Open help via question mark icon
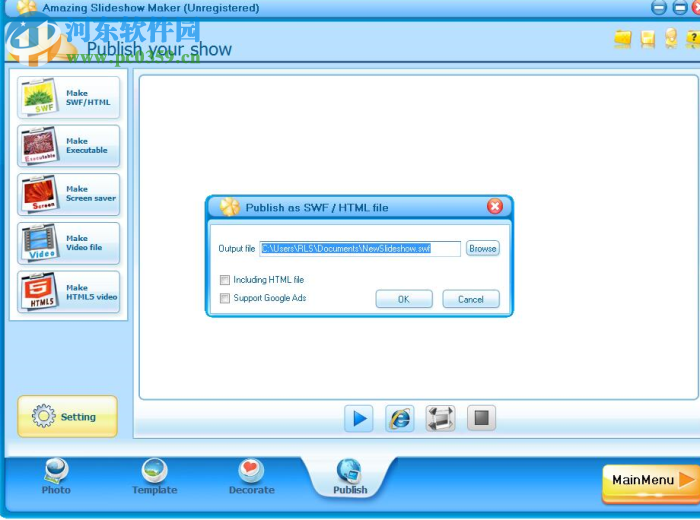700x520 pixels. (x=693, y=38)
